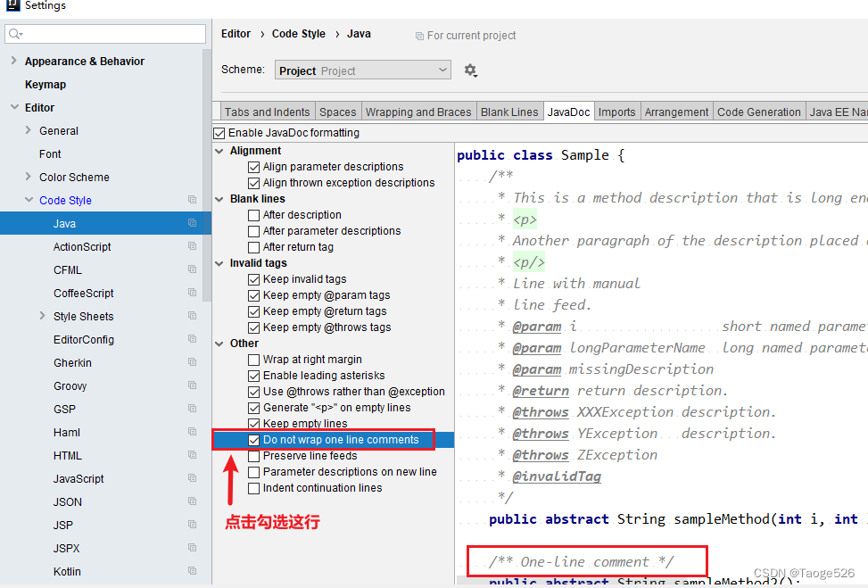Click the copy icon beside ActionScript
This screenshot has width=868, height=588.
point(192,246)
